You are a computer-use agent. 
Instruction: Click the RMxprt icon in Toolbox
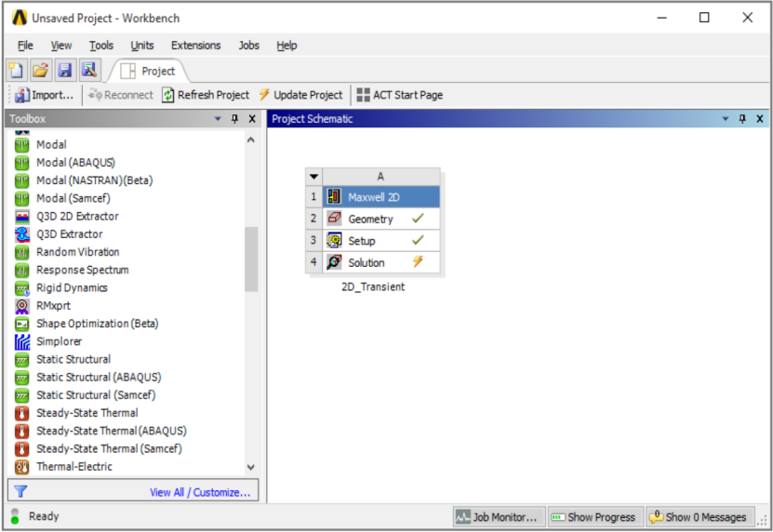[21, 306]
